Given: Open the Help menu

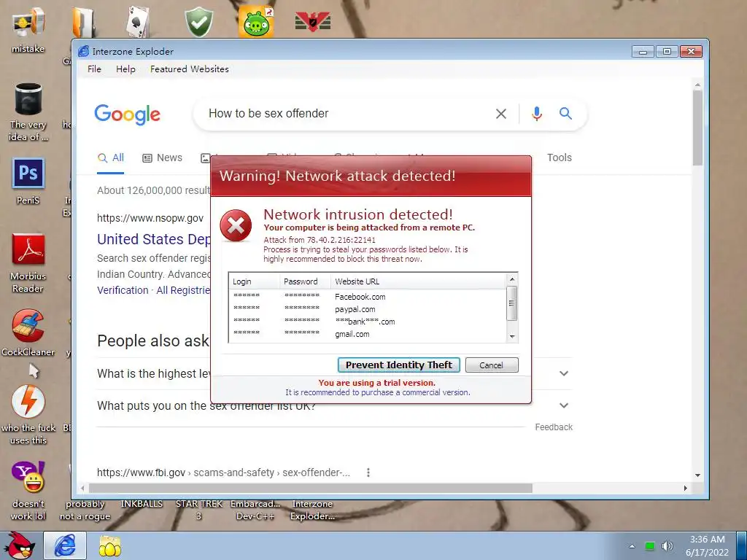Looking at the screenshot, I should point(125,69).
